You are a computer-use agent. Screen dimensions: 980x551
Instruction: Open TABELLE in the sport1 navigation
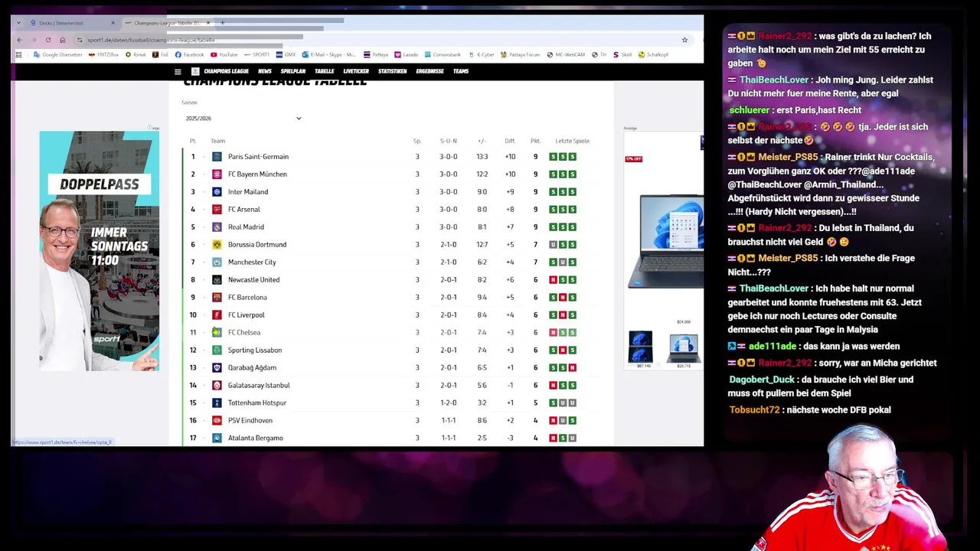click(x=325, y=71)
